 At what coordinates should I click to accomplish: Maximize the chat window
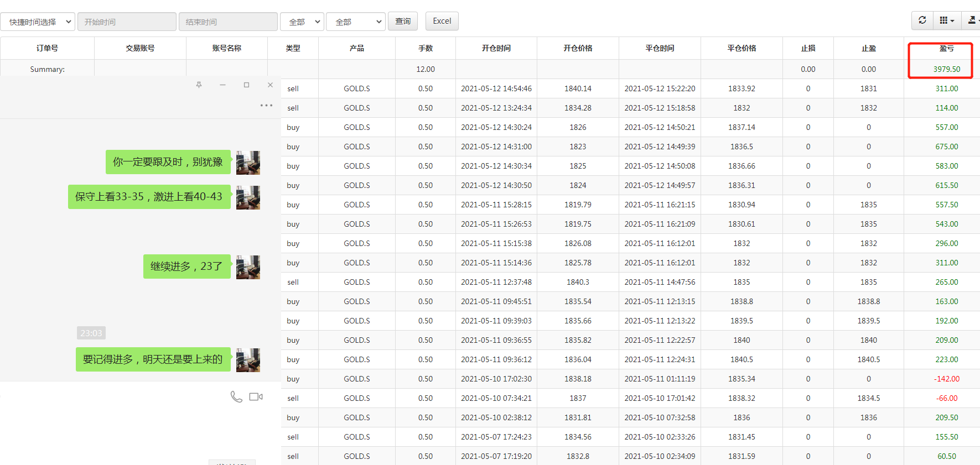coord(246,85)
